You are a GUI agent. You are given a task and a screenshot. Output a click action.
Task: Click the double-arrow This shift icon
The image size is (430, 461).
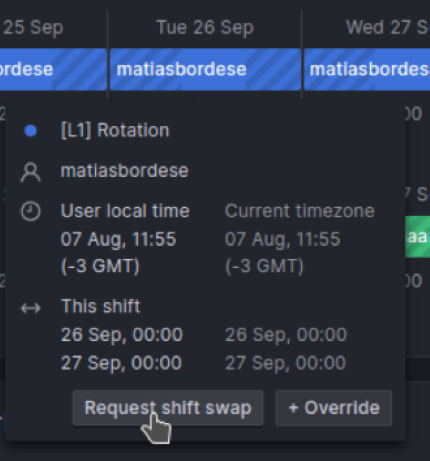coord(31,308)
